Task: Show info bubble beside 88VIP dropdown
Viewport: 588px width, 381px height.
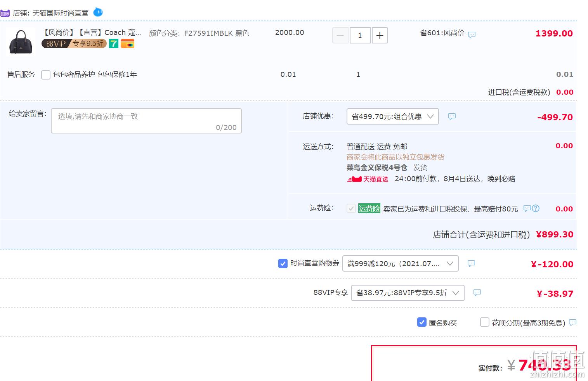Action: click(477, 293)
